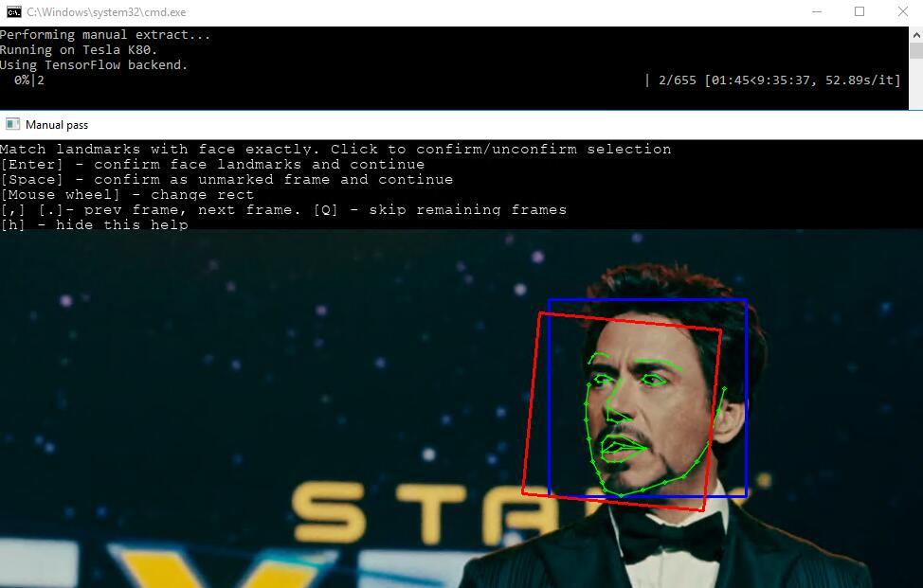Click the cmd window scrollbar thumb
923x588 pixels.
(916, 50)
